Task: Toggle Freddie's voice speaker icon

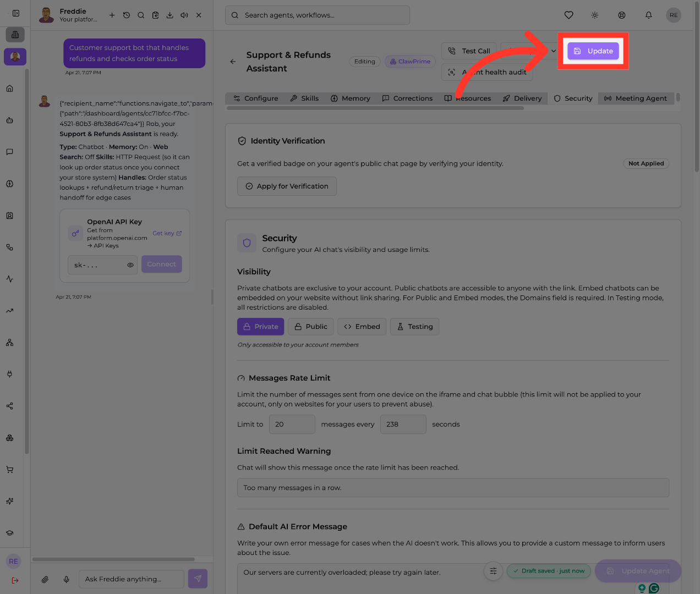Action: pyautogui.click(x=184, y=15)
